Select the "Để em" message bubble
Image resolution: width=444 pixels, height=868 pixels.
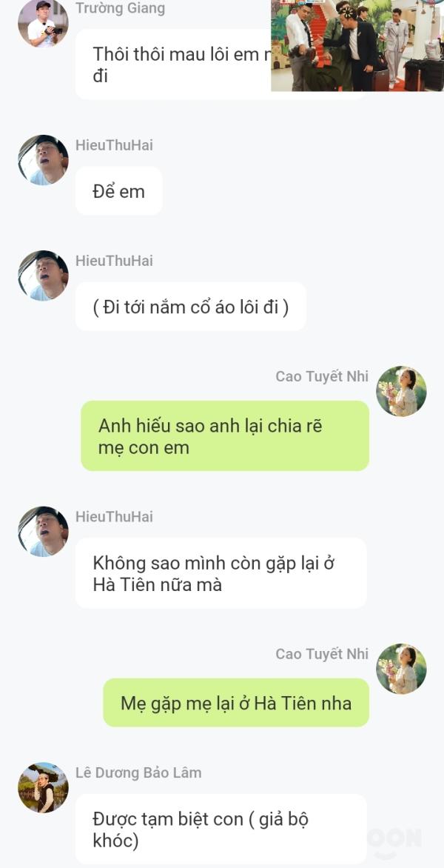[119, 191]
